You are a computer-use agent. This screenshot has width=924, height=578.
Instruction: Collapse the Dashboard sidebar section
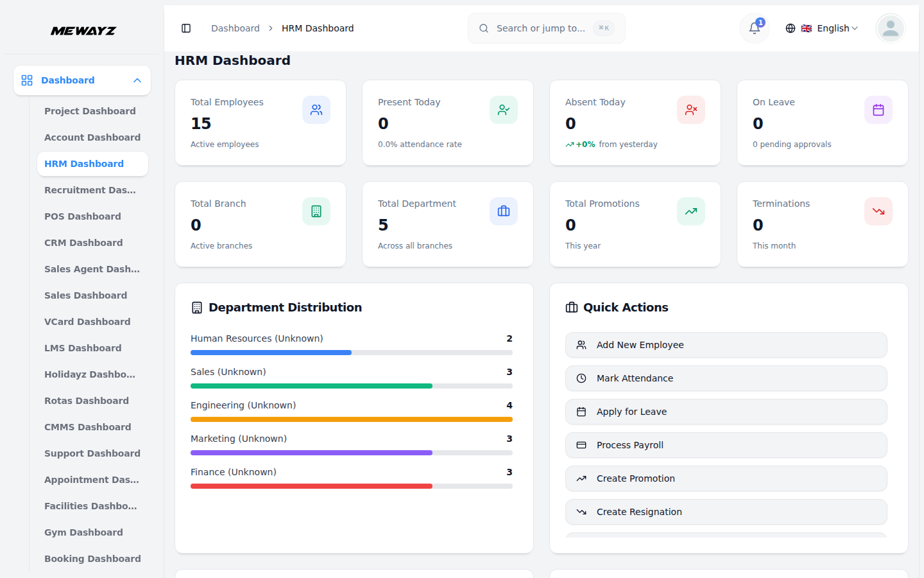click(x=137, y=80)
